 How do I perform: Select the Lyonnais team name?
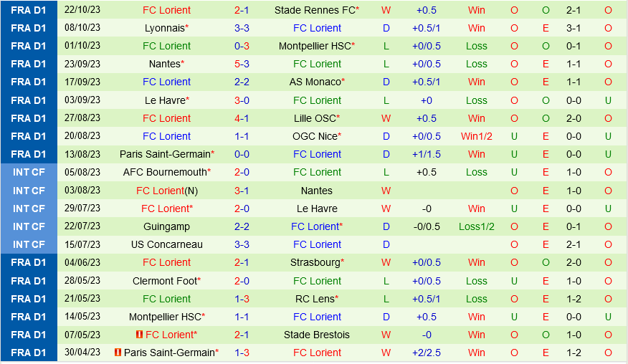(x=164, y=28)
